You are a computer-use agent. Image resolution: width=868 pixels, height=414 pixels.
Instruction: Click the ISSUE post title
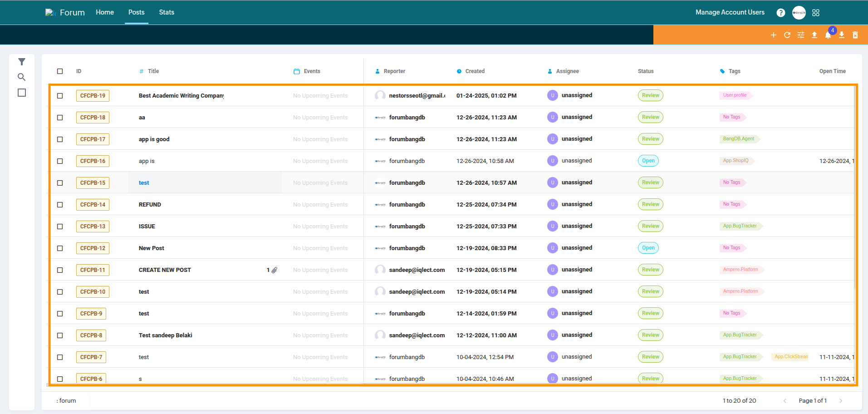click(147, 227)
